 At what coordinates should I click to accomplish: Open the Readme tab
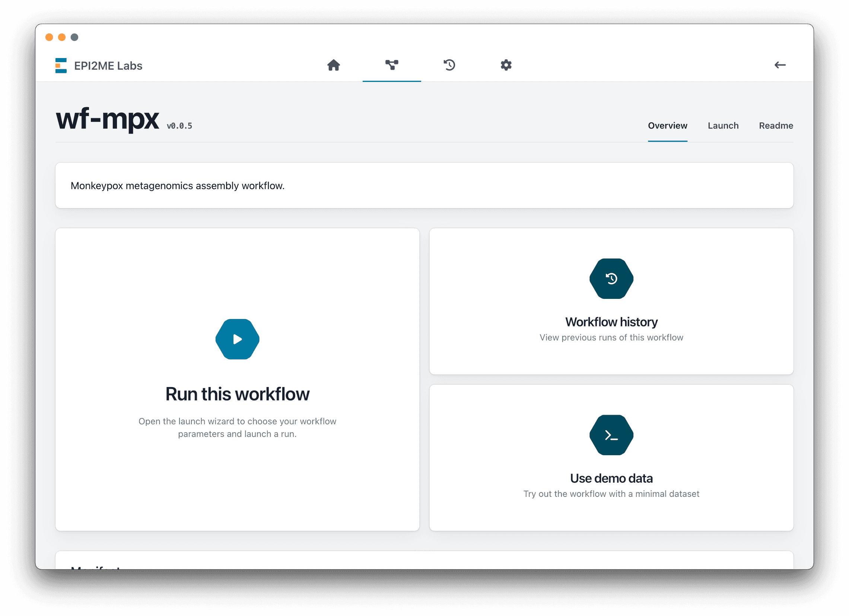click(776, 125)
